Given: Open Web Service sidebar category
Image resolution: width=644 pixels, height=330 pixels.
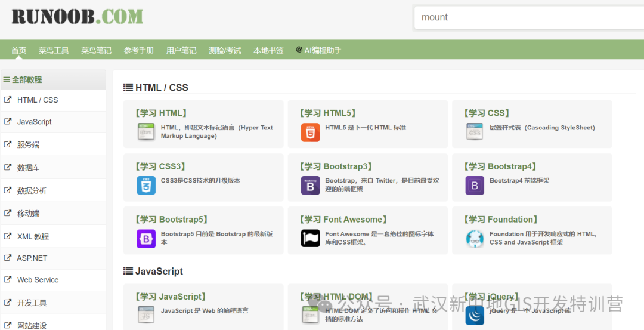Looking at the screenshot, I should click(x=53, y=280).
